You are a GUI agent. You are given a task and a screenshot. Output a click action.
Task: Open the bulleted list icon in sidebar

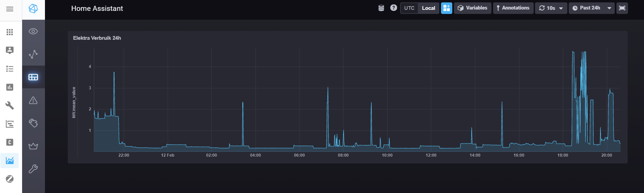pyautogui.click(x=10, y=69)
